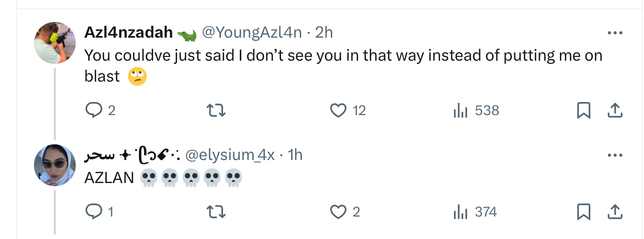
Task: Like the AZLAN skulls tweet
Action: point(339,212)
